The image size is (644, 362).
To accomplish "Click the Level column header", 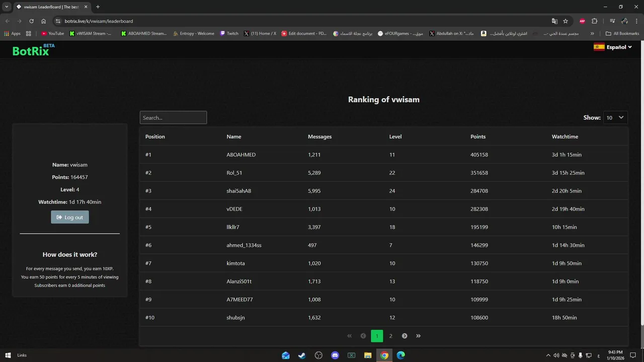I will pos(395,137).
